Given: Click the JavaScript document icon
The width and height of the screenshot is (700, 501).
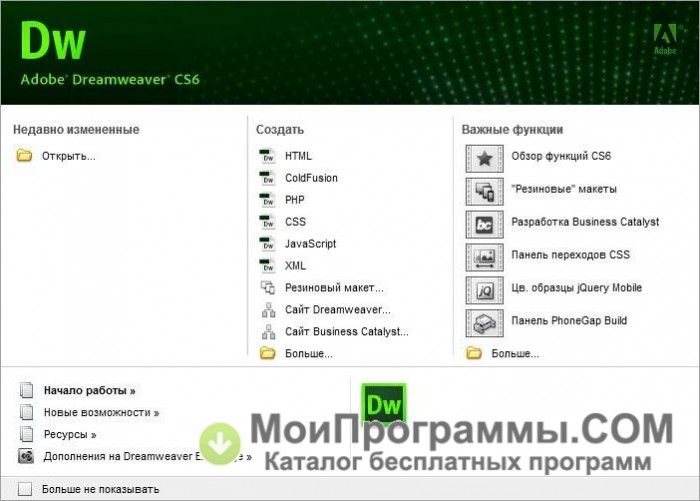Looking at the screenshot, I should tap(267, 243).
